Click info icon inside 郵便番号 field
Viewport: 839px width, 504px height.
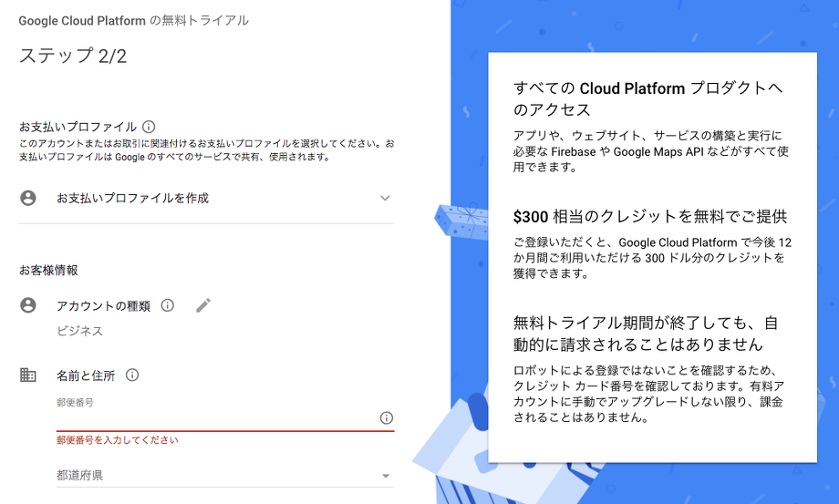click(386, 417)
